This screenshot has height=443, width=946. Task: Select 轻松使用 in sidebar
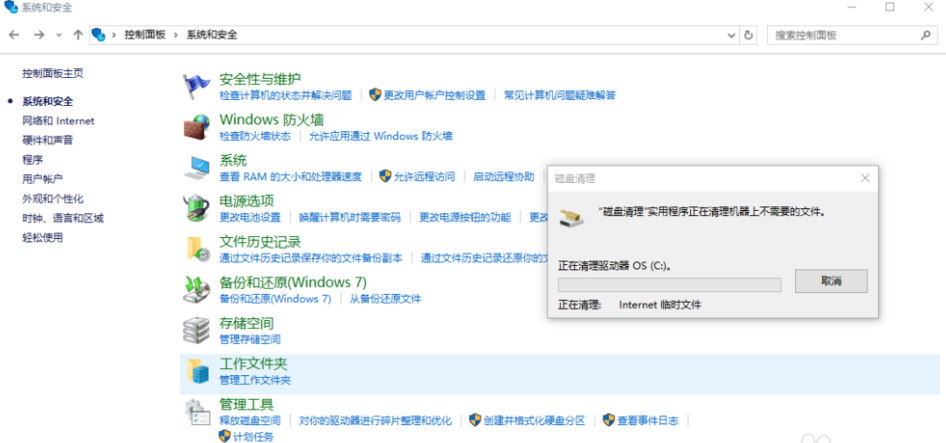pyautogui.click(x=43, y=237)
